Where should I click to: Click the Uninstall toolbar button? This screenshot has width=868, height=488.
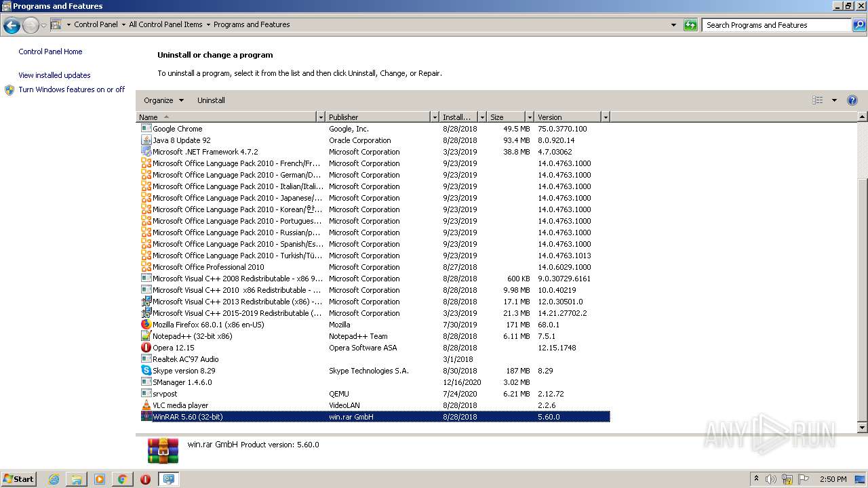pos(211,100)
